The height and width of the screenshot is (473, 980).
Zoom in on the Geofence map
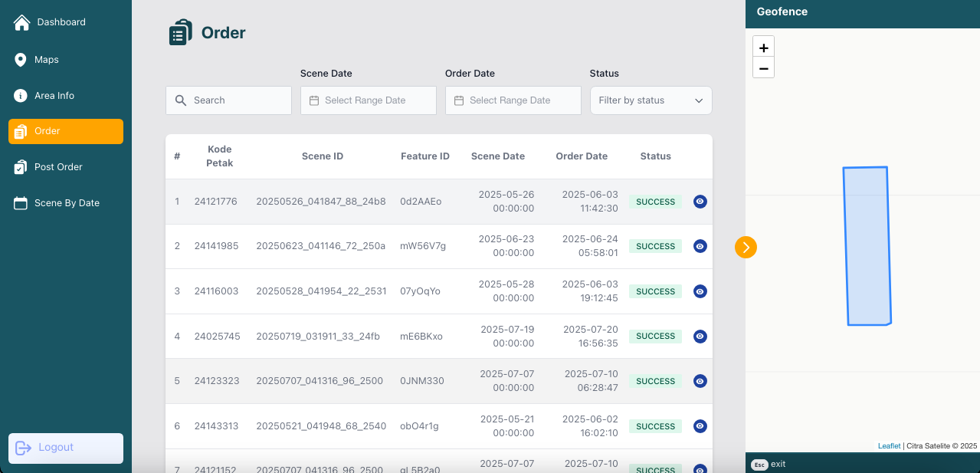point(763,48)
